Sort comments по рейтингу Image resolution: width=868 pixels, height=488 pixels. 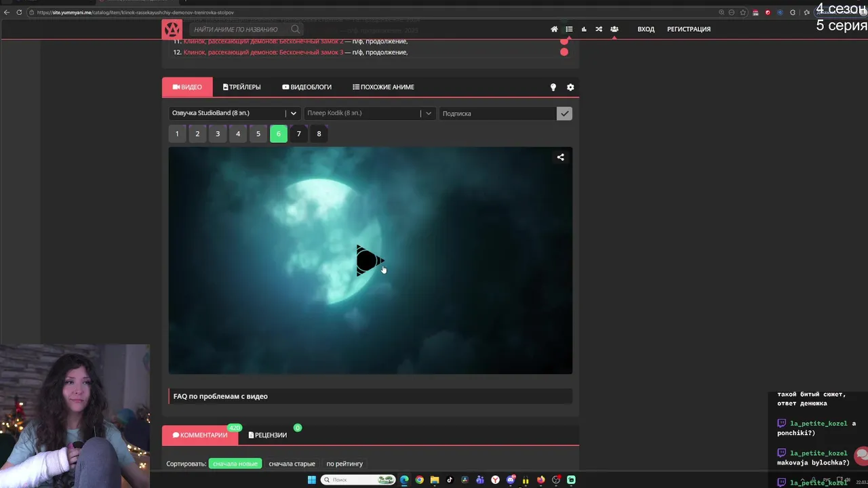[344, 464]
